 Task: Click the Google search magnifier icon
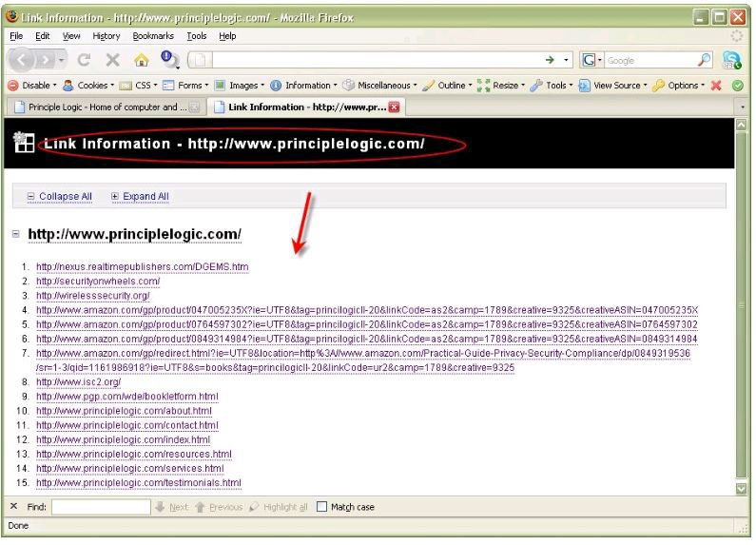(x=705, y=60)
